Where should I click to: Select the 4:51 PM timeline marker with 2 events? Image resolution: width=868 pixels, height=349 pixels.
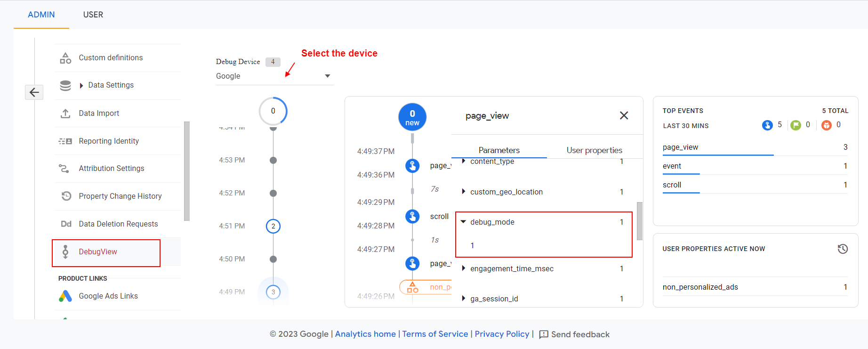pos(273,226)
